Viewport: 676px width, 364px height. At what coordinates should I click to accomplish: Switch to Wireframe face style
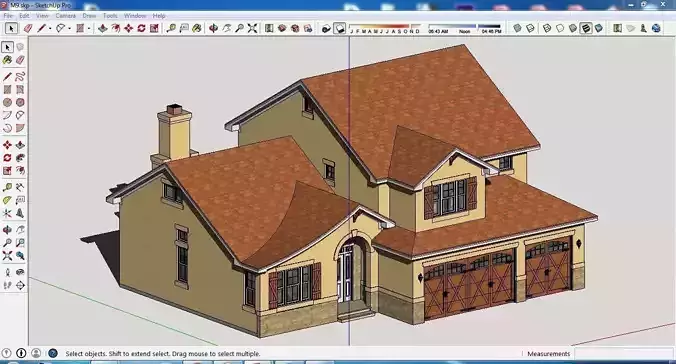tap(547, 28)
